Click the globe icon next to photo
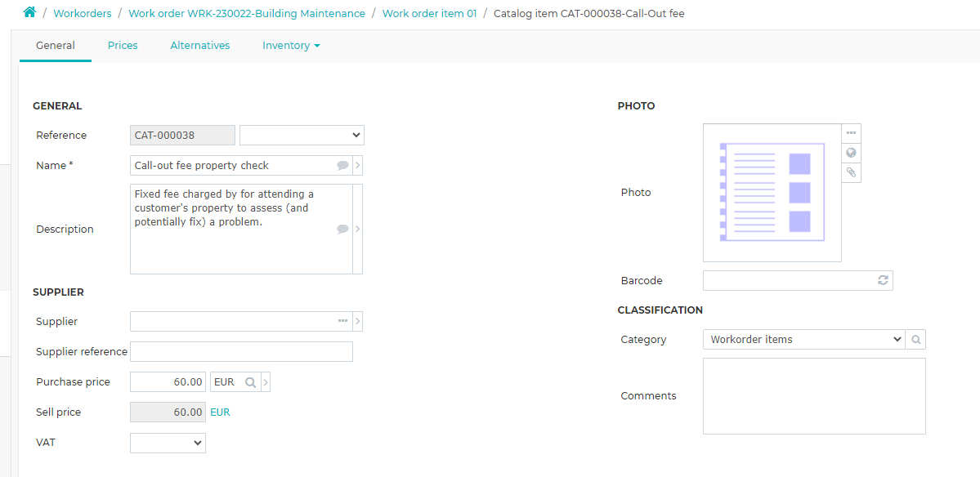 (851, 153)
